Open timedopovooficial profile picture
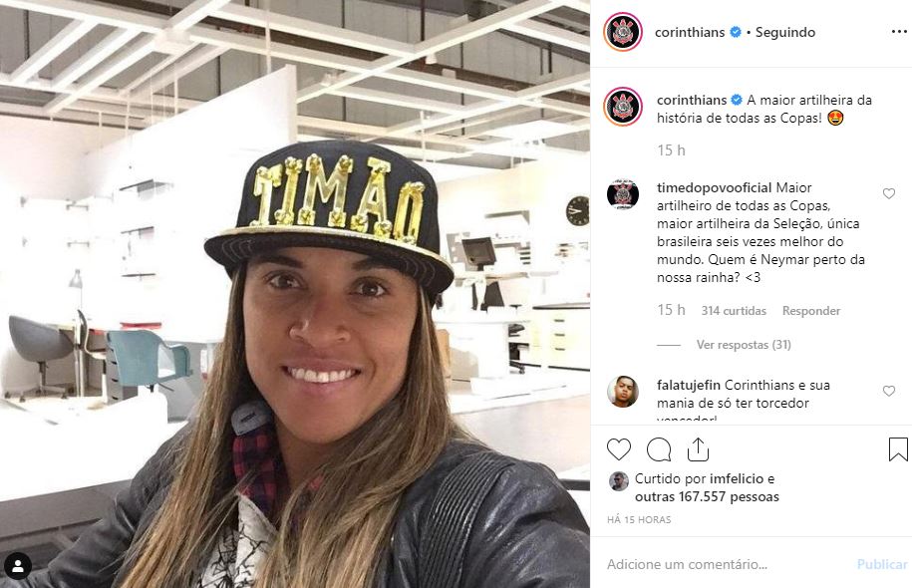This screenshot has width=912, height=588. tap(623, 194)
